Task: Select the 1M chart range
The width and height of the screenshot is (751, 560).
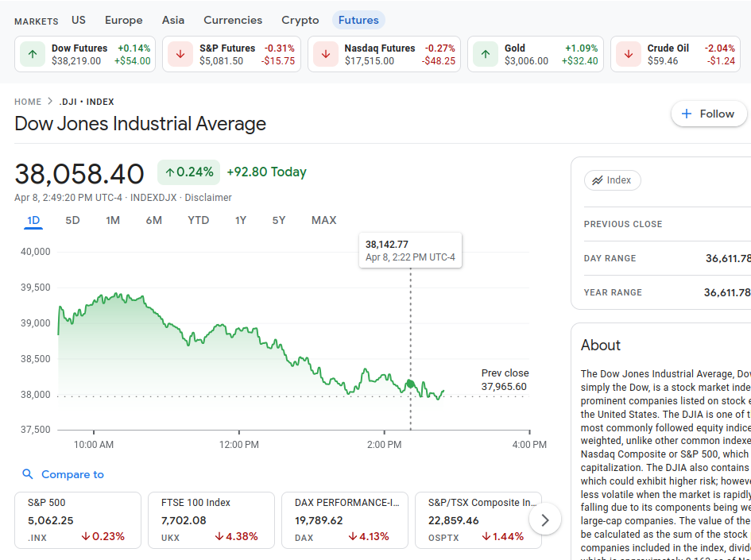Action: (x=113, y=221)
